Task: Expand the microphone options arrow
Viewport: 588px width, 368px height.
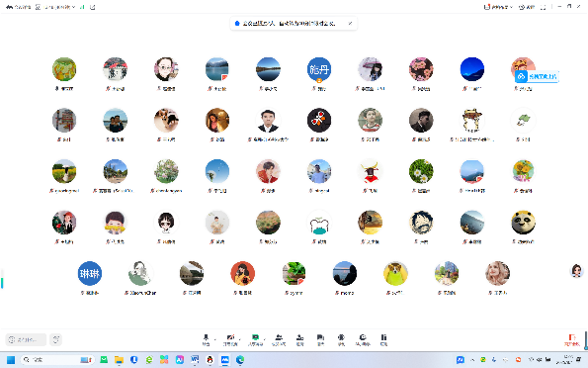Action: point(214,339)
